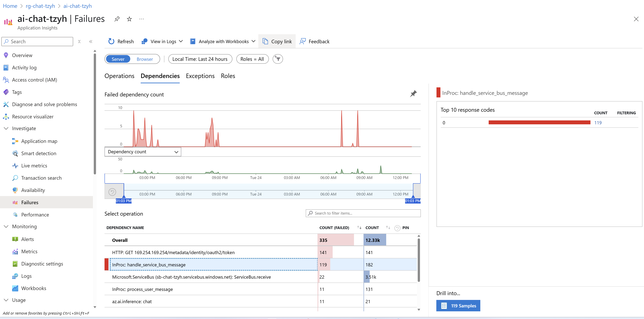Sort by COUNT (FAILED) column
The width and height of the screenshot is (644, 319).
359,227
